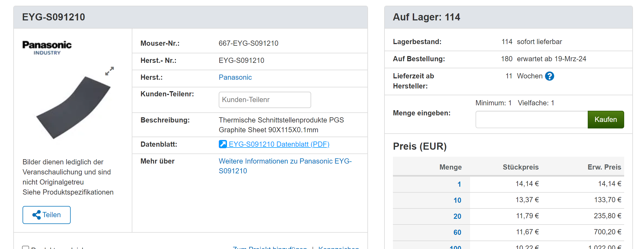Click the unit price 11,67 €
This screenshot has height=249, width=644.
(527, 232)
